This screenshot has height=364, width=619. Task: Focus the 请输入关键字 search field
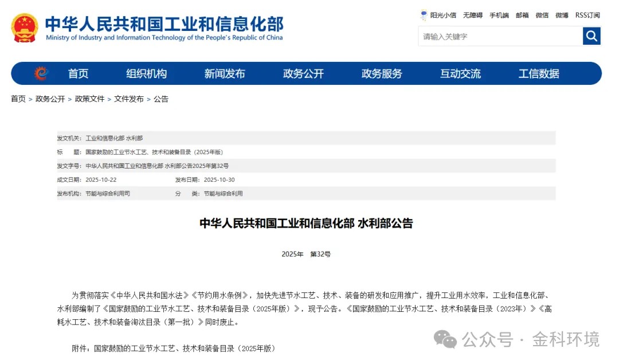pyautogui.click(x=500, y=36)
